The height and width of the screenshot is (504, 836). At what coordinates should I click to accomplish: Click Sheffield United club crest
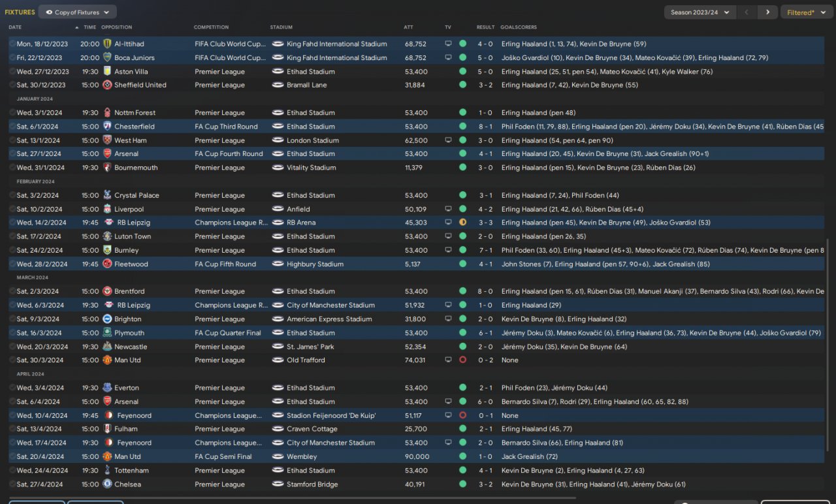tap(107, 85)
